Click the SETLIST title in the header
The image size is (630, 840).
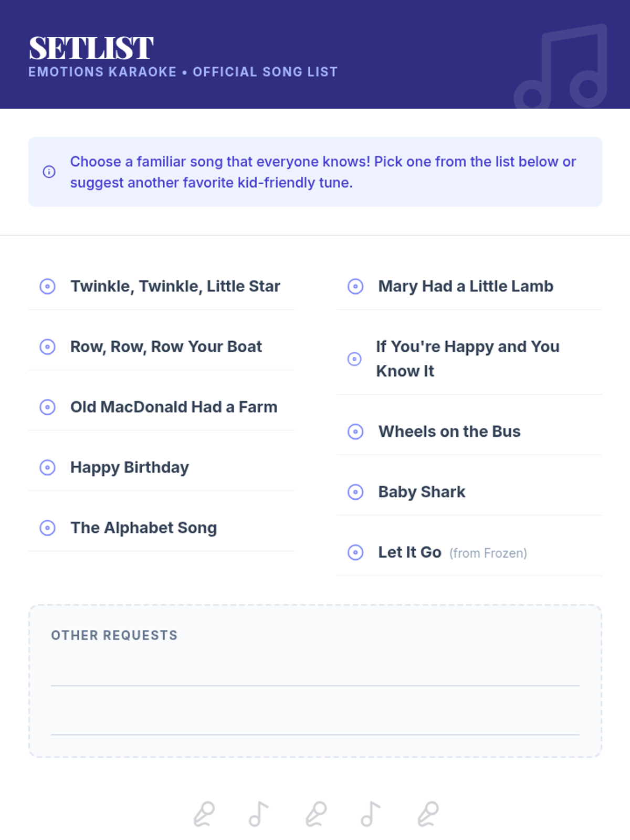click(x=91, y=48)
